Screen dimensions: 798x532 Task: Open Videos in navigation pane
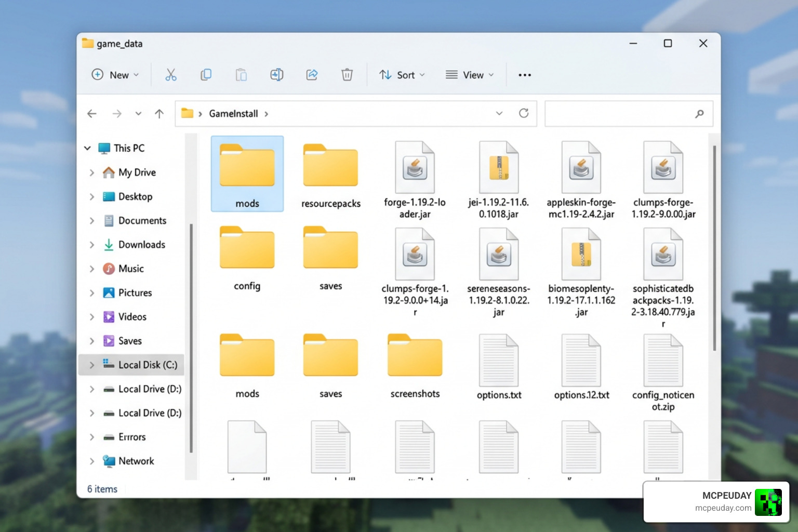(132, 316)
